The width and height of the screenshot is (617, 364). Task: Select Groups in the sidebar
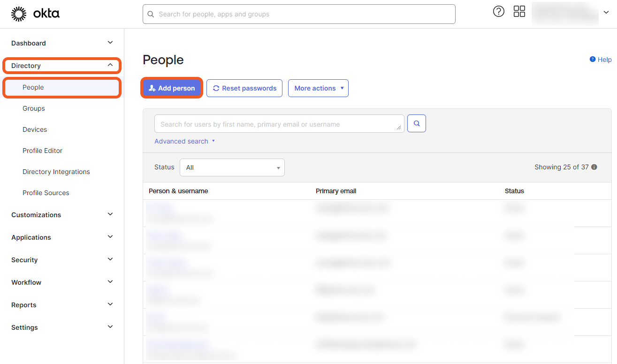[x=34, y=108]
